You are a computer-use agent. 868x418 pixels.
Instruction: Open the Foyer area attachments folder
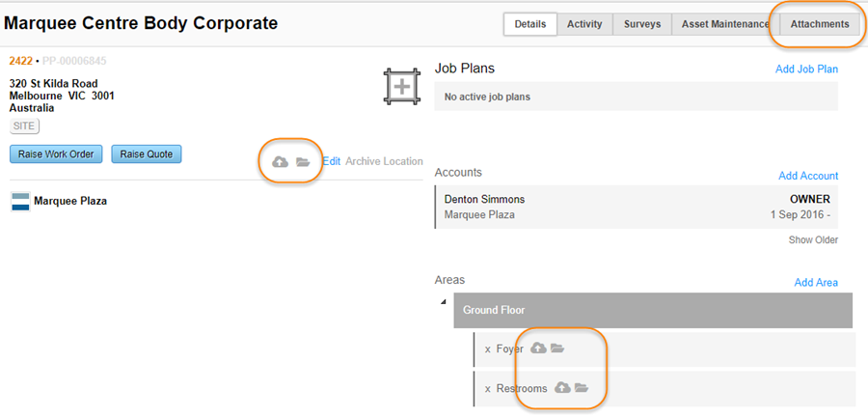coord(557,348)
